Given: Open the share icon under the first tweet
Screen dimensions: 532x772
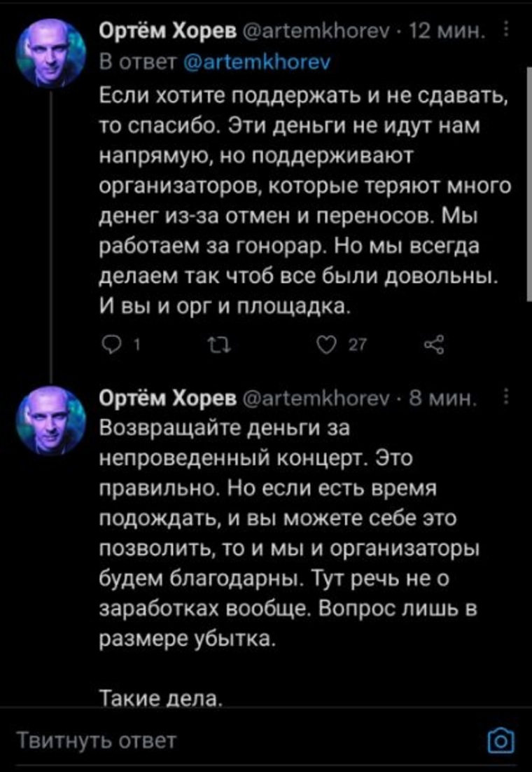Looking at the screenshot, I should [x=433, y=343].
